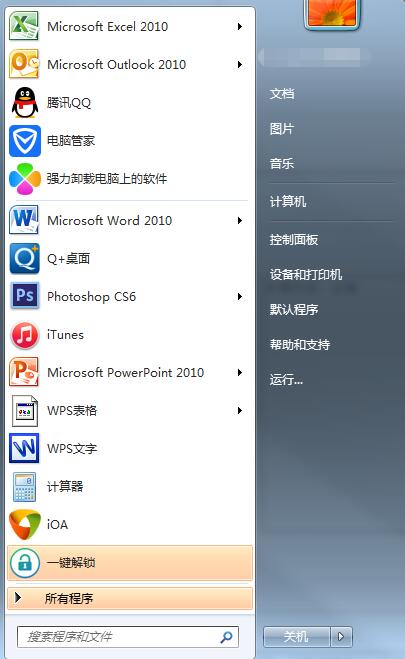
Task: Click the colorful clover icon for 强力卸载
Action: pos(25,179)
